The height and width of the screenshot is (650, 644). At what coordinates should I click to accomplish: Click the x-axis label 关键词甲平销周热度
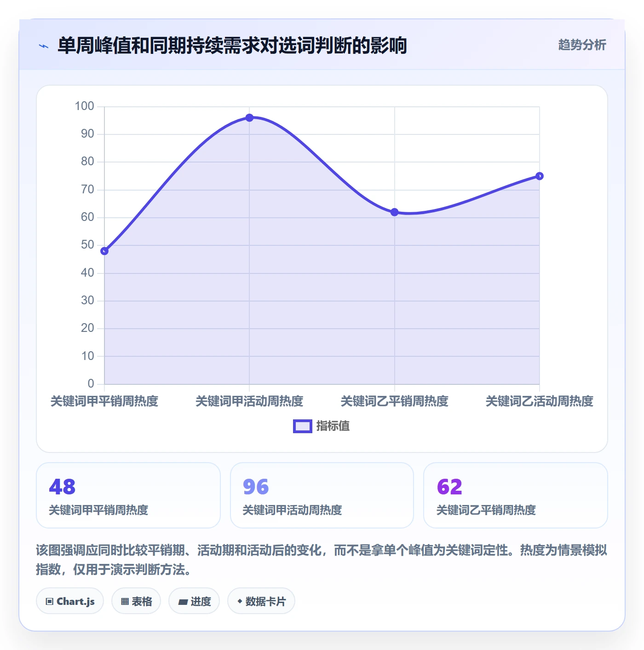(x=104, y=401)
